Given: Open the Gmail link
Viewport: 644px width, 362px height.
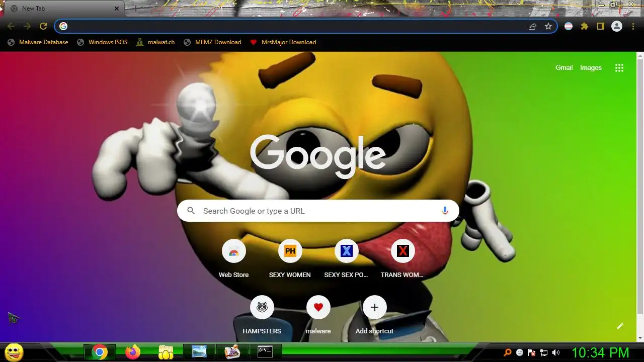Looking at the screenshot, I should [x=564, y=67].
